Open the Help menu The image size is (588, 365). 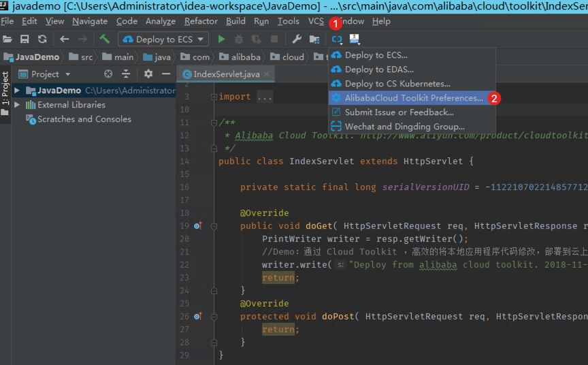click(381, 21)
